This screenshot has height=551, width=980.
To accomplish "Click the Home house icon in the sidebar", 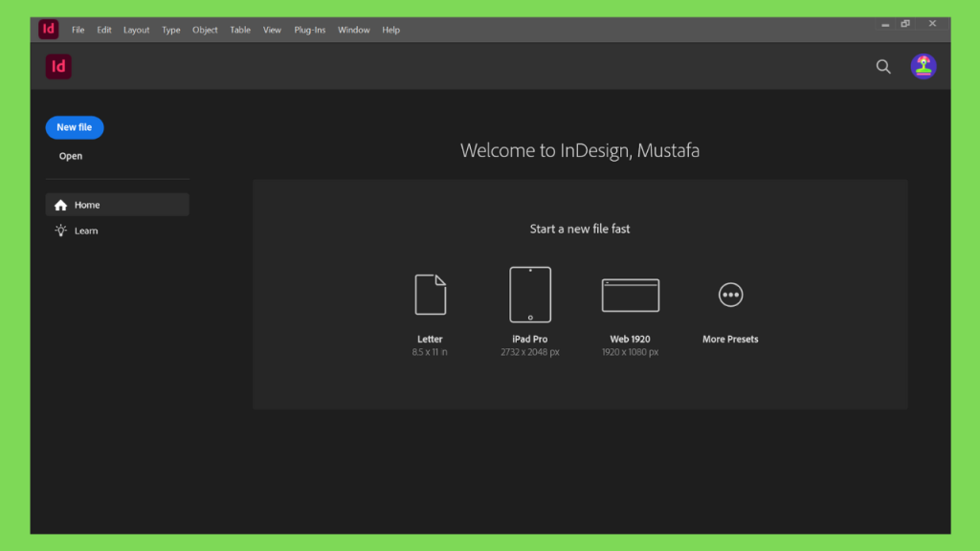I will (x=60, y=205).
